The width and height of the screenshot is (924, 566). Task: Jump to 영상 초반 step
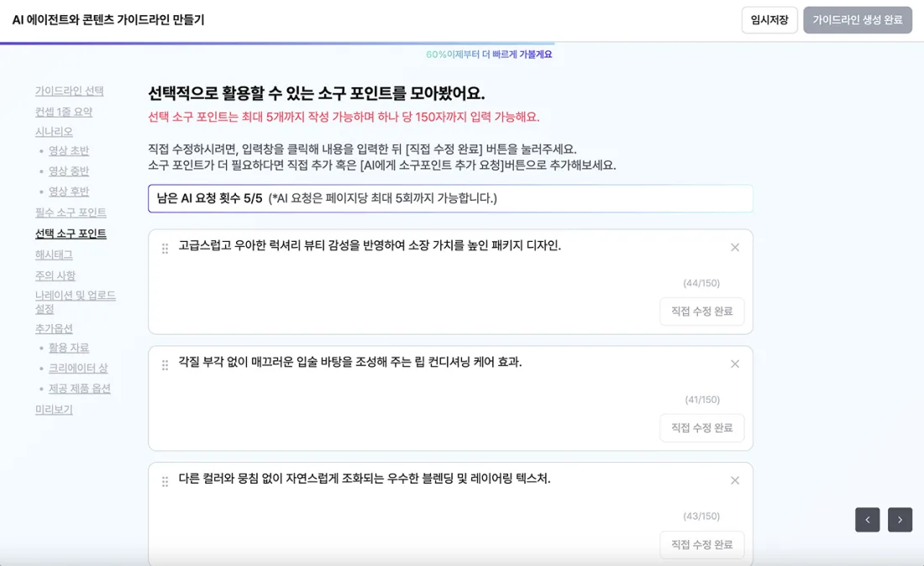(68, 151)
